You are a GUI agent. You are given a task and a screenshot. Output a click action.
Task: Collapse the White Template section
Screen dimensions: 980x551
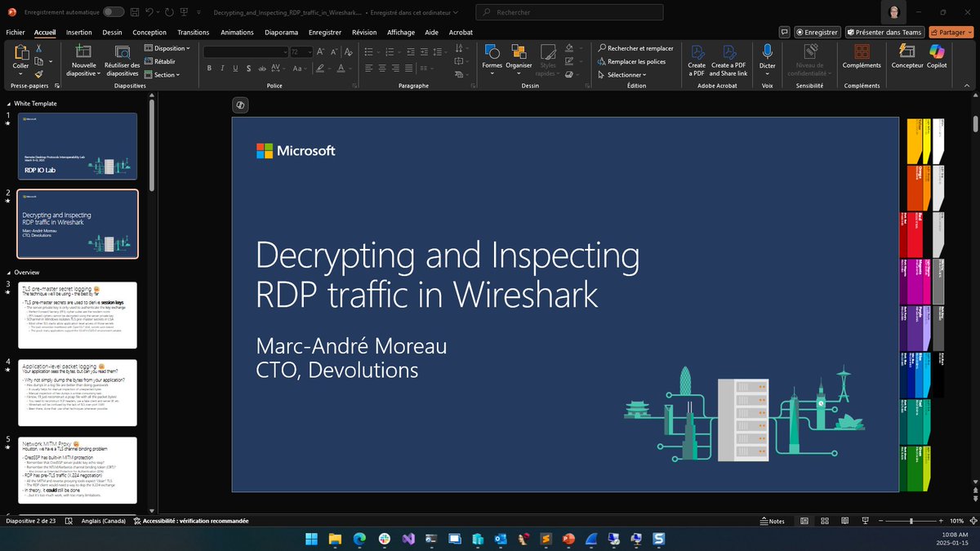pos(8,104)
